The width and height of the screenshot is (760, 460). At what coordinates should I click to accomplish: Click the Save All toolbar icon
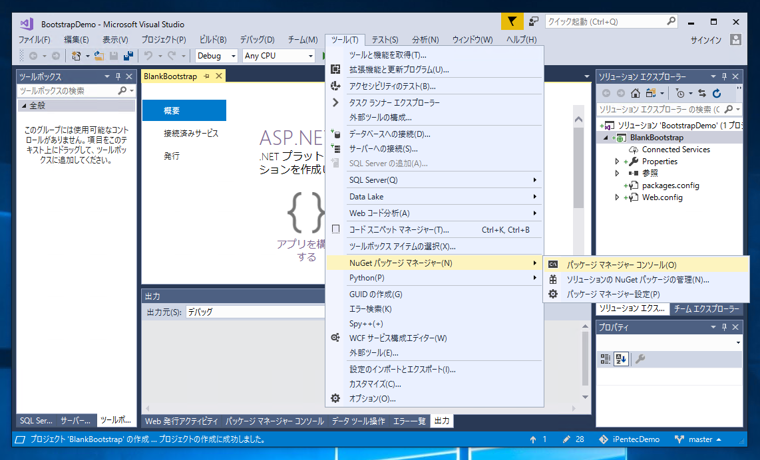(128, 56)
